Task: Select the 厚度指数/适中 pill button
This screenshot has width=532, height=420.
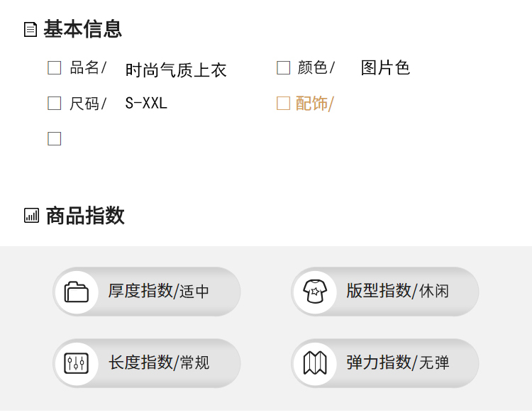Action: [147, 292]
